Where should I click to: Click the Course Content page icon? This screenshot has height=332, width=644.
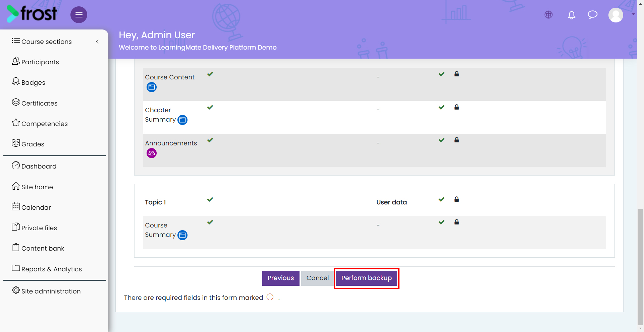point(152,87)
